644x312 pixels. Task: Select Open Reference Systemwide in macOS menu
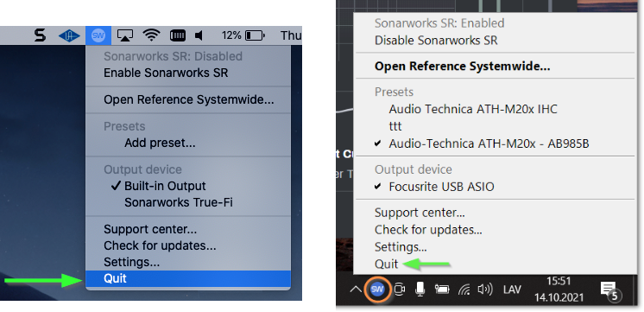(188, 100)
